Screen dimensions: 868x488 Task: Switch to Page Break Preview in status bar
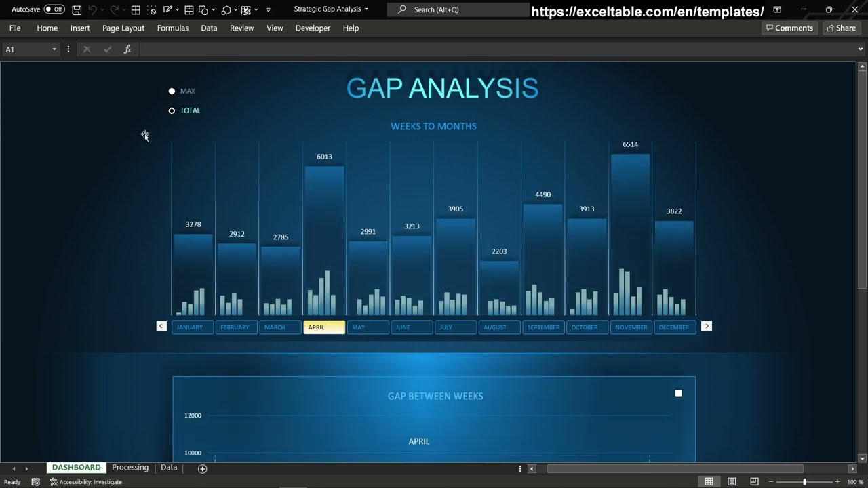click(x=754, y=482)
